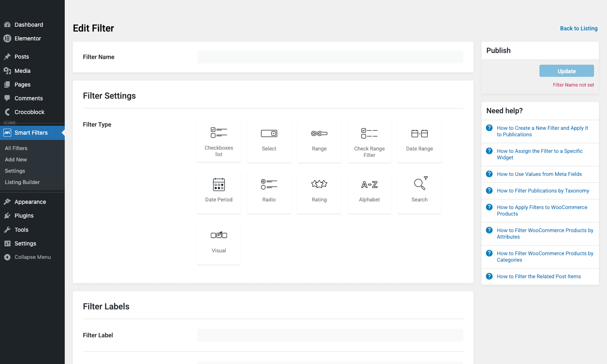Click the 'Filter Name not set' warning

pyautogui.click(x=573, y=85)
